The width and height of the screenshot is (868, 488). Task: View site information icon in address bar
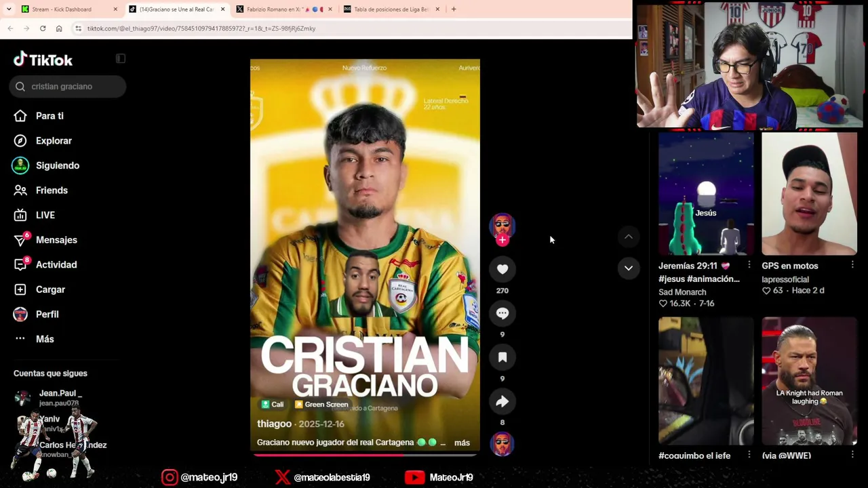(79, 28)
